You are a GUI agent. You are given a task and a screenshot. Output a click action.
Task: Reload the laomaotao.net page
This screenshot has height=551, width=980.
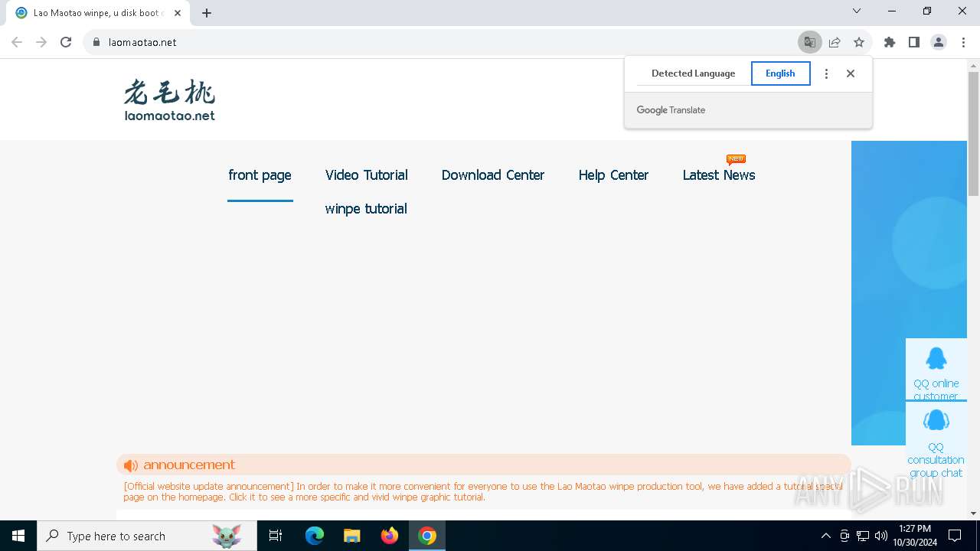(x=66, y=42)
